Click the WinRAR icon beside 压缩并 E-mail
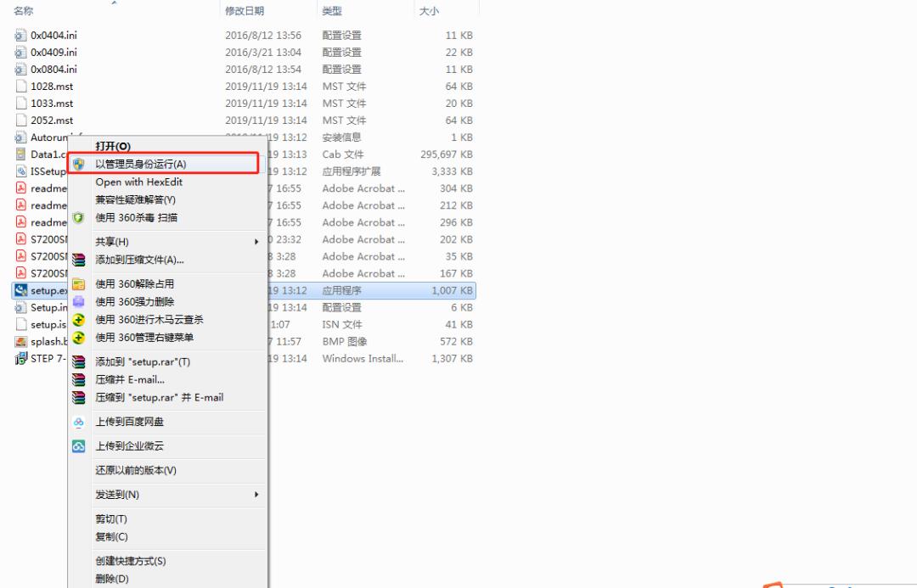917x588 pixels. 78,380
